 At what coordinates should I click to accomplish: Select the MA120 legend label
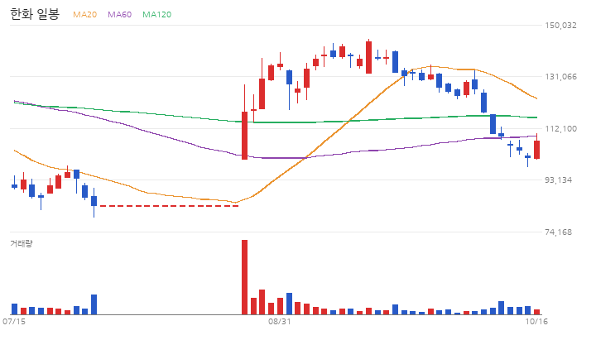[156, 14]
